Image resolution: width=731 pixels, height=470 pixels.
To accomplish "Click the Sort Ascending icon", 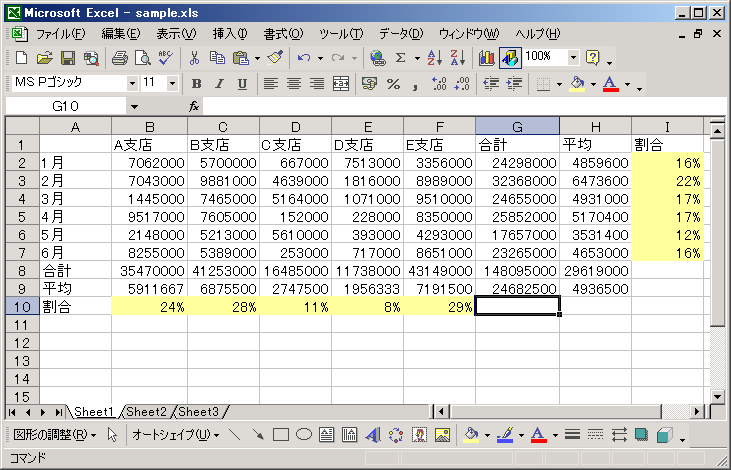I will tap(433, 58).
